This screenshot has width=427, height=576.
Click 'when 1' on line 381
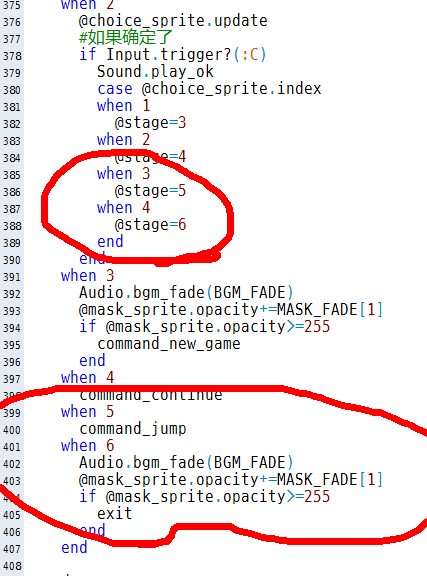(123, 106)
